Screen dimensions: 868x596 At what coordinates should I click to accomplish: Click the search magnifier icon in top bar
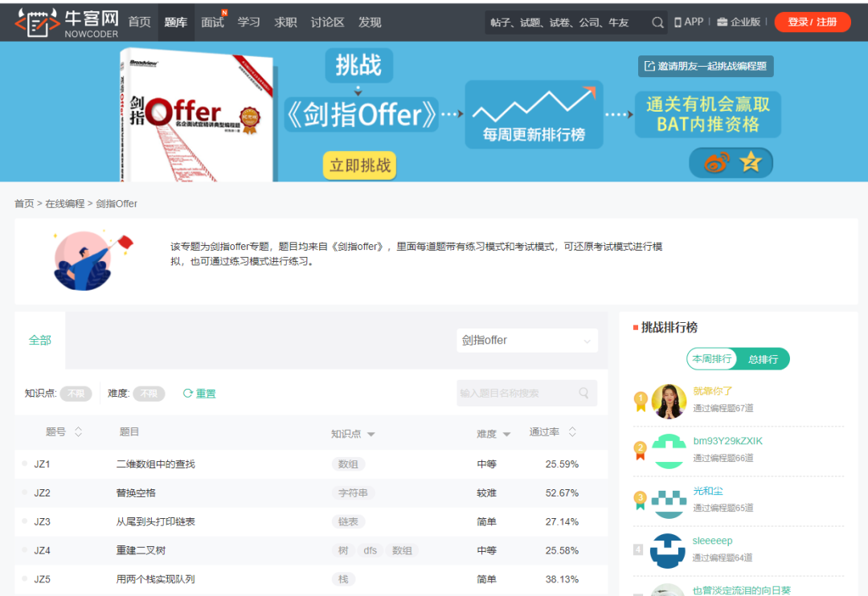point(657,22)
